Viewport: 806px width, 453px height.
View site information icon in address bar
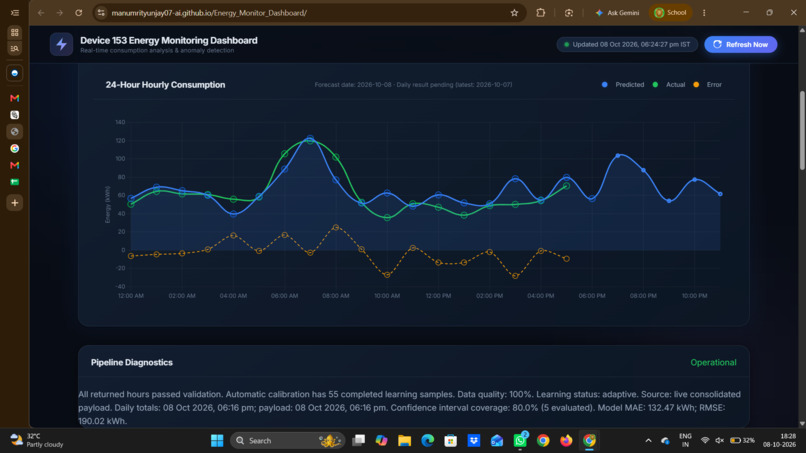coord(101,13)
